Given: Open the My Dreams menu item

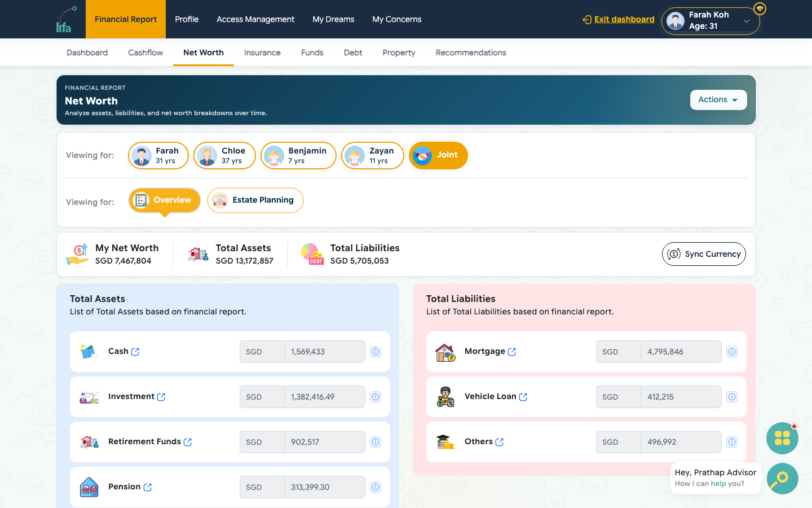Looking at the screenshot, I should (x=333, y=19).
